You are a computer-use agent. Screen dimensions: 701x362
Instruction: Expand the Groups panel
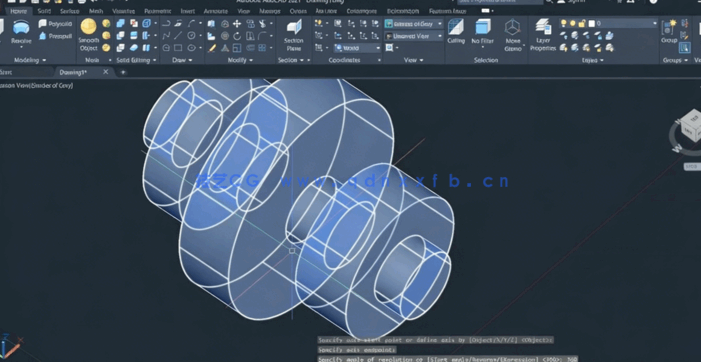coord(675,60)
